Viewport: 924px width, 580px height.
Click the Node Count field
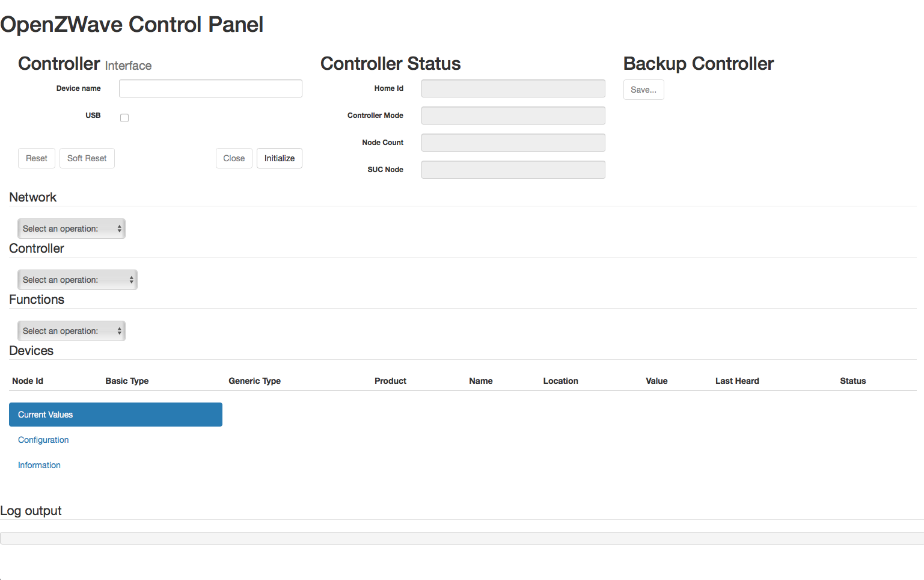[x=513, y=143]
